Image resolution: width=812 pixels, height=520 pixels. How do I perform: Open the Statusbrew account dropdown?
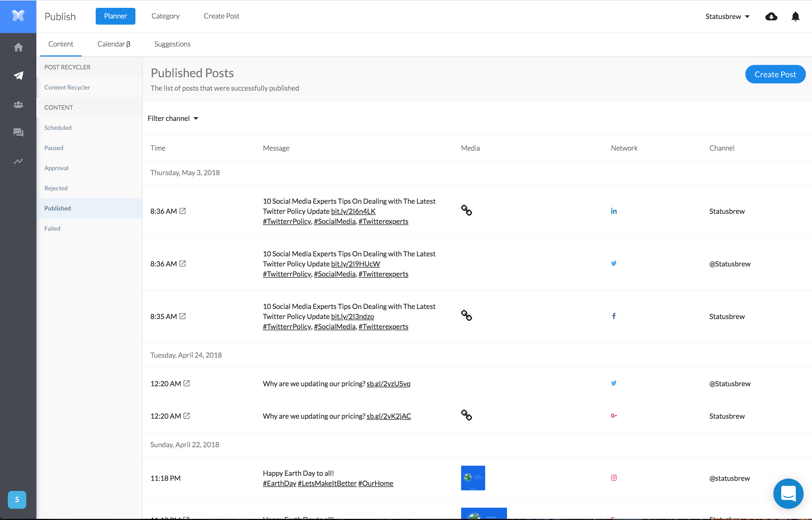point(727,17)
